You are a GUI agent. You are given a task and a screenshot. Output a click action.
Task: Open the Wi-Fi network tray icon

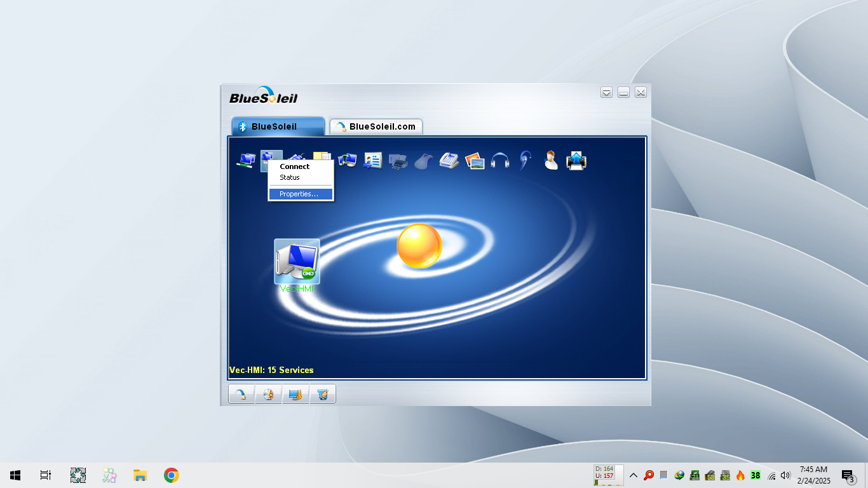tap(771, 475)
